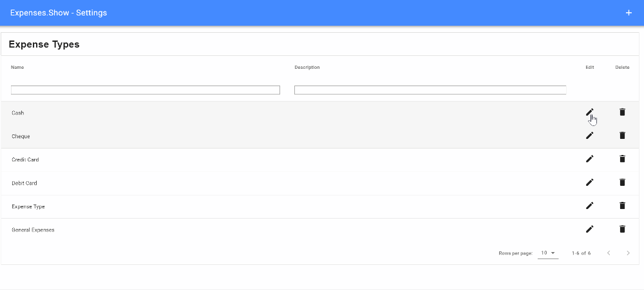Delete the General Expenses row
Viewport: 644px width, 290px height.
click(x=622, y=229)
